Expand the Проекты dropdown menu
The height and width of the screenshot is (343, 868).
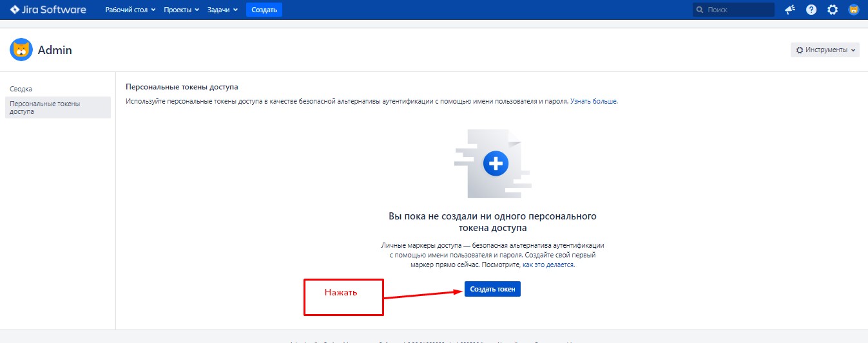(x=181, y=10)
